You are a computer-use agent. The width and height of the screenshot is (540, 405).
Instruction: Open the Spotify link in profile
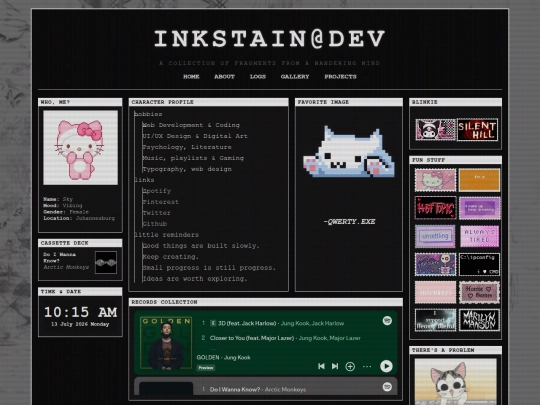pos(157,191)
